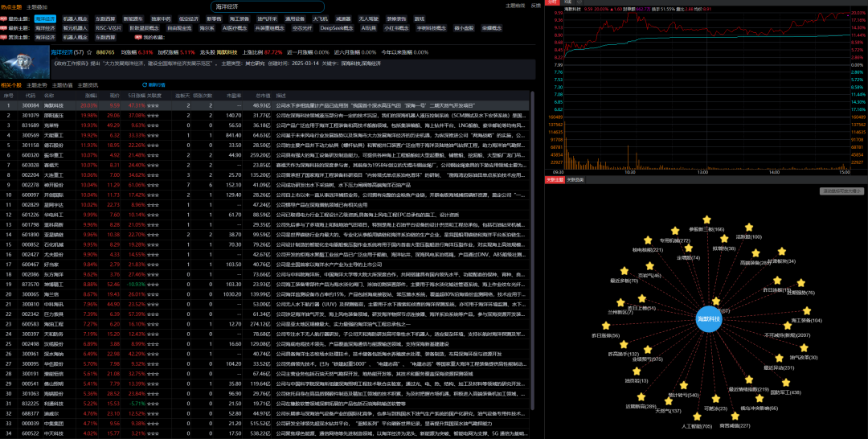This screenshot has height=439, width=868.
Task: Choose hot theme tag 油气开采
Action: pyautogui.click(x=266, y=18)
